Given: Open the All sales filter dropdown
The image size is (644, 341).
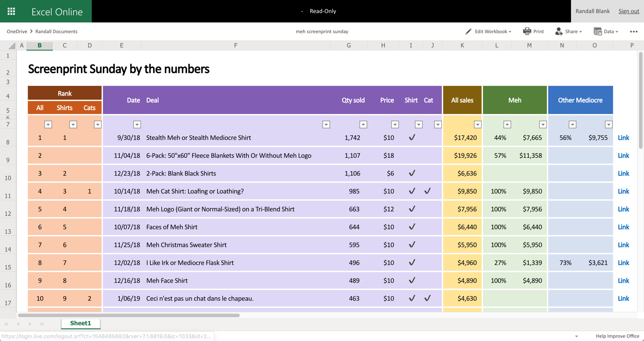Looking at the screenshot, I should (x=477, y=125).
